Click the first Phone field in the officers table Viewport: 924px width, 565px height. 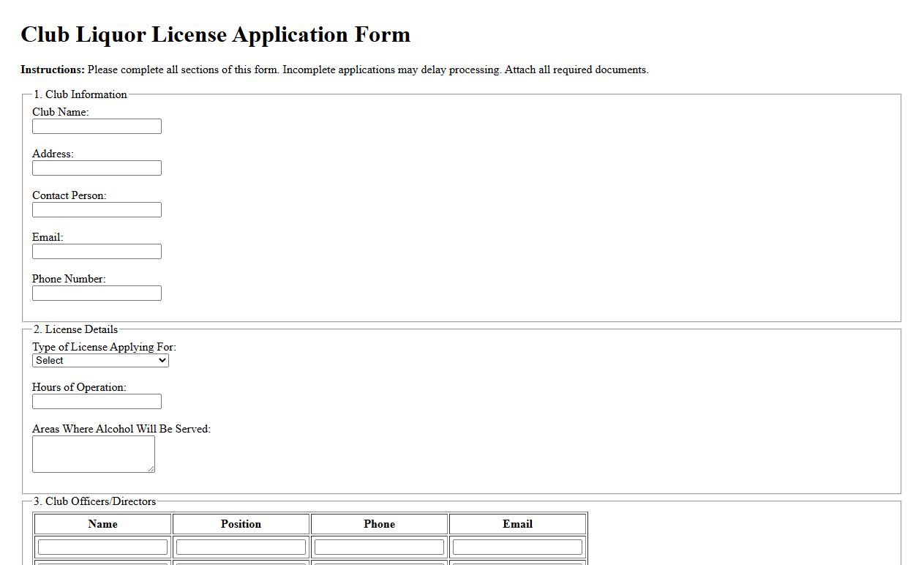[x=378, y=546]
